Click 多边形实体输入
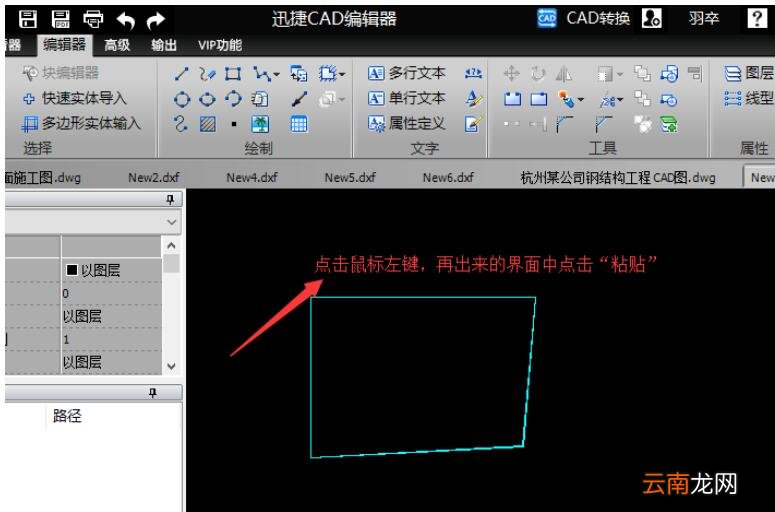Screen dimensions: 775x512 coord(82,123)
